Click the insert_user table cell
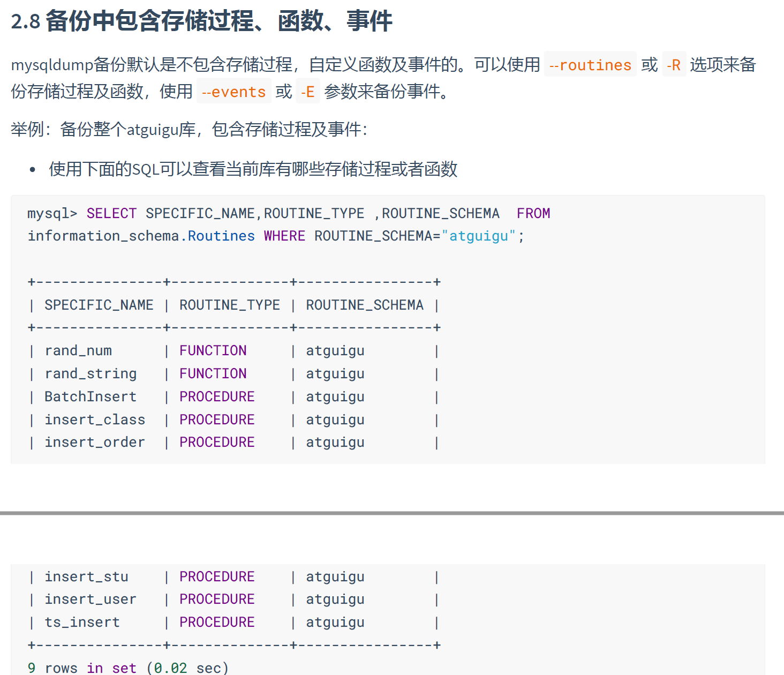 pos(91,599)
